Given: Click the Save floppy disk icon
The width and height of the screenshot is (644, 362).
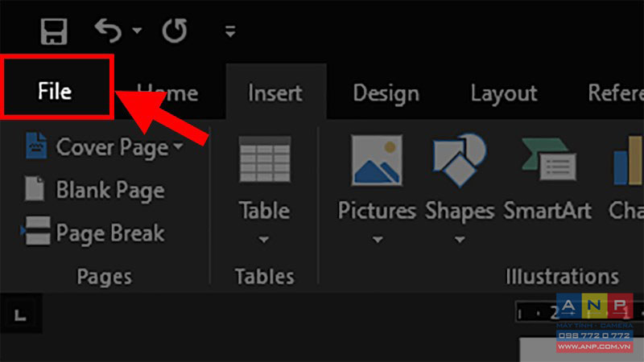Looking at the screenshot, I should (x=54, y=31).
